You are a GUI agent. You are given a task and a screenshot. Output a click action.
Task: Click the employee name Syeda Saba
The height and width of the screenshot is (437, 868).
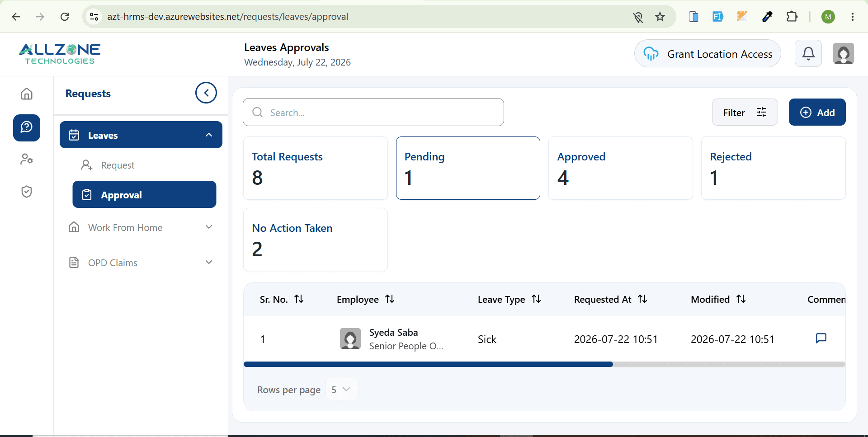coord(393,333)
